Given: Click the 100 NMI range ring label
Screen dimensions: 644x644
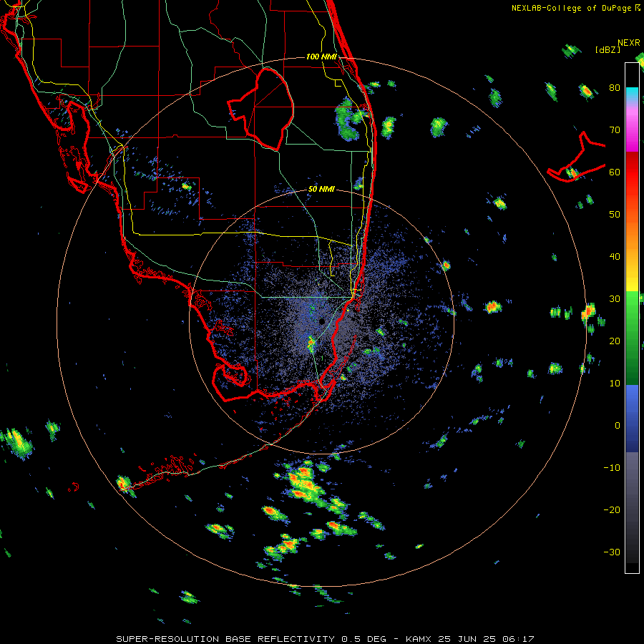Looking at the screenshot, I should 321,57.
